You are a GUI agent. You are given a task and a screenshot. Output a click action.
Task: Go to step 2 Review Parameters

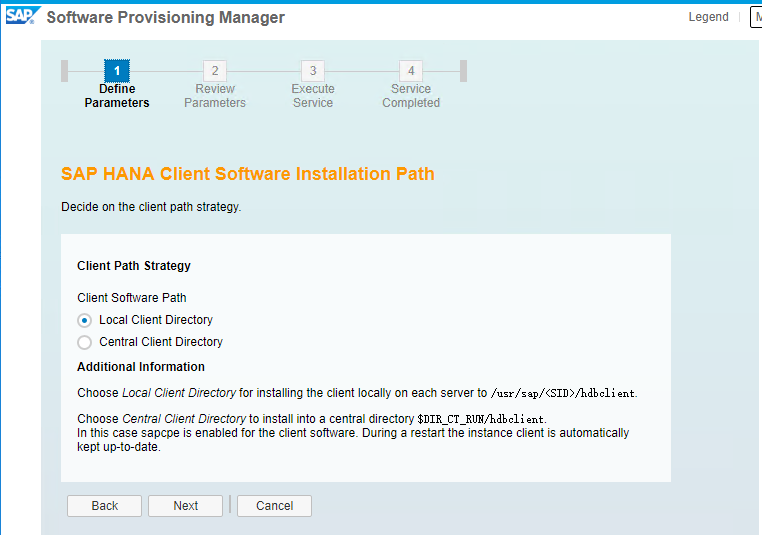(x=215, y=71)
